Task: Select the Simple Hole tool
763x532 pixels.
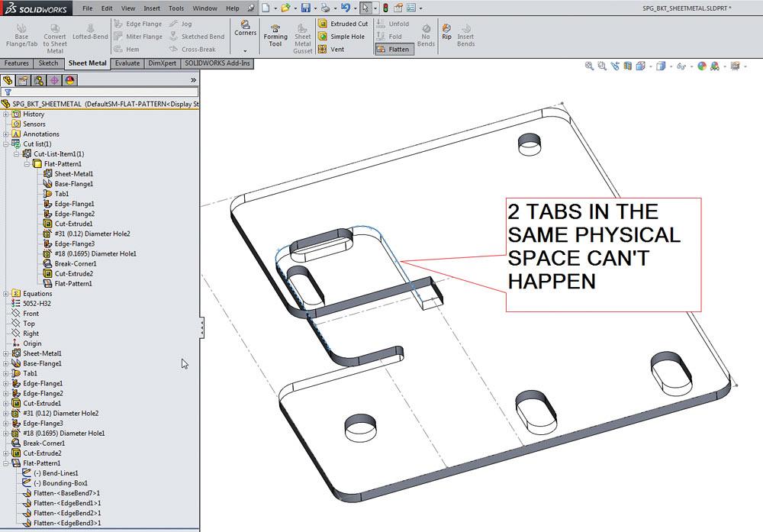Action: click(324, 37)
